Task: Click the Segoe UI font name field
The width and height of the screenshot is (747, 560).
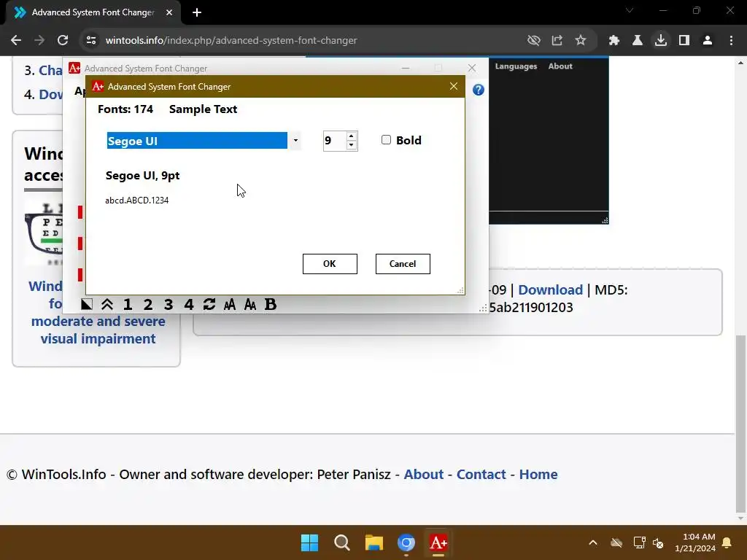Action: (x=197, y=141)
